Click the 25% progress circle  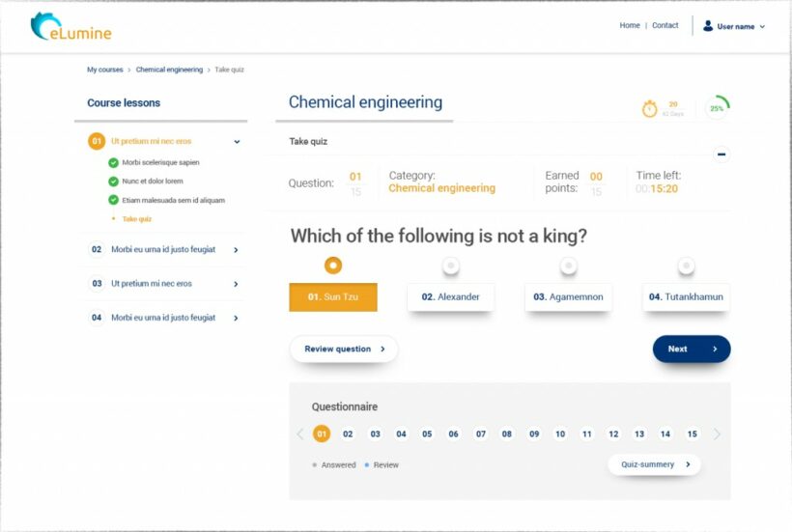point(718,107)
